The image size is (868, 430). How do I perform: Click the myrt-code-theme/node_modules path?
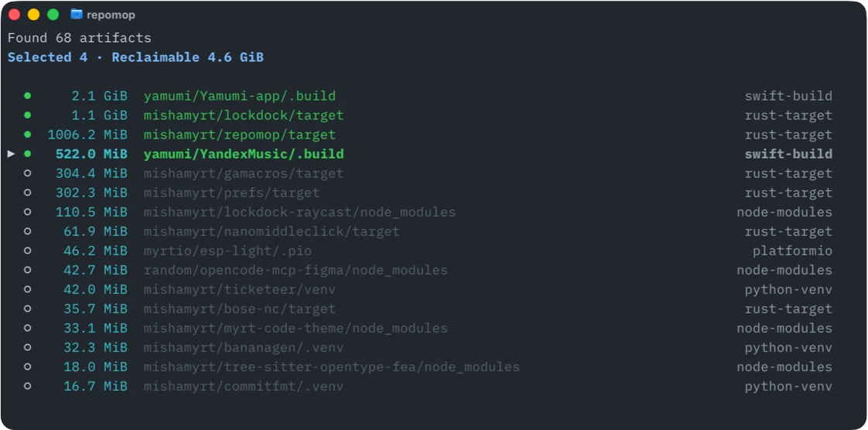coord(296,328)
